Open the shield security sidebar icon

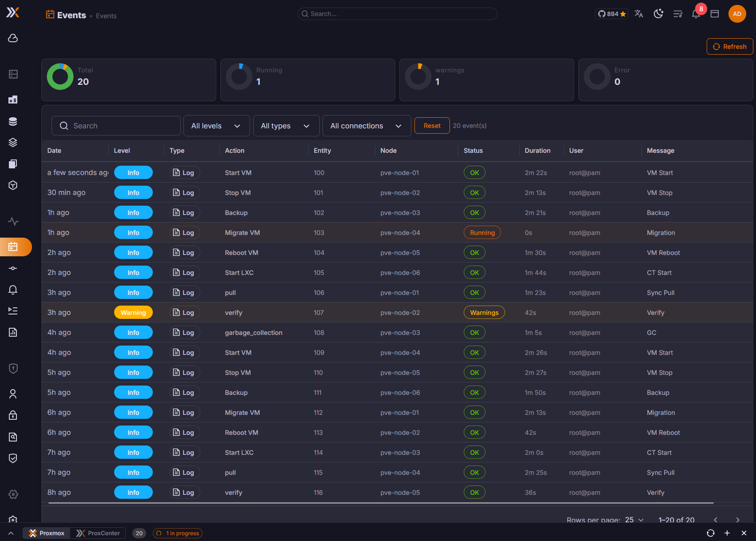(13, 368)
